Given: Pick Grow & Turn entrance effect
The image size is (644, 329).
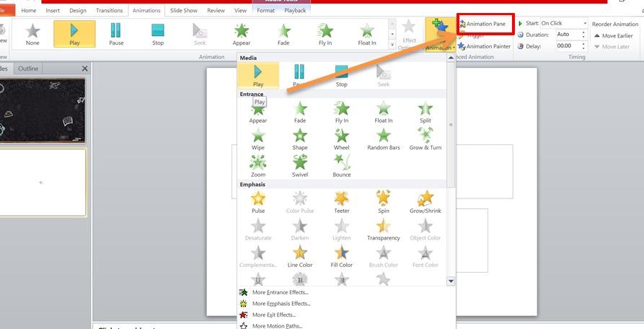Looking at the screenshot, I should coord(425,139).
